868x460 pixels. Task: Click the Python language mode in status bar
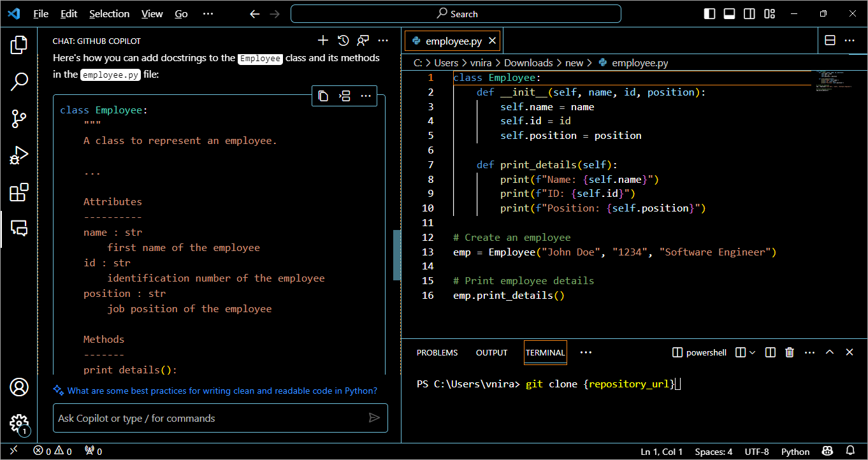795,452
